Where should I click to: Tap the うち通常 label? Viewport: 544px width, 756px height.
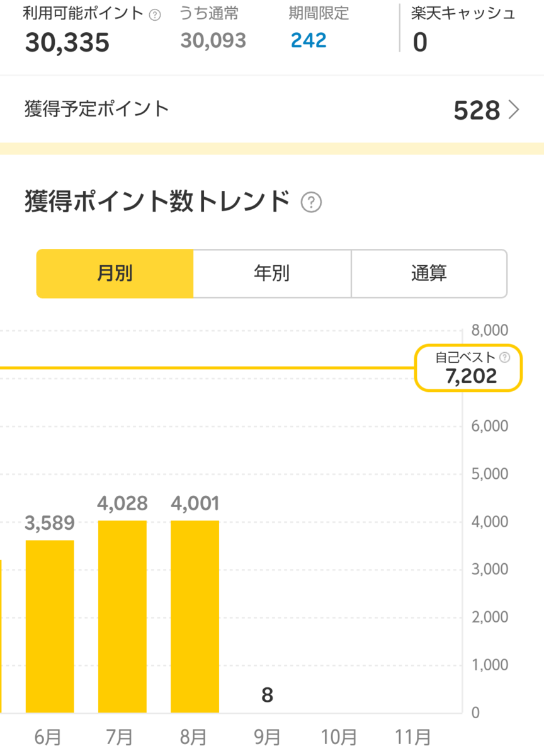tap(210, 13)
